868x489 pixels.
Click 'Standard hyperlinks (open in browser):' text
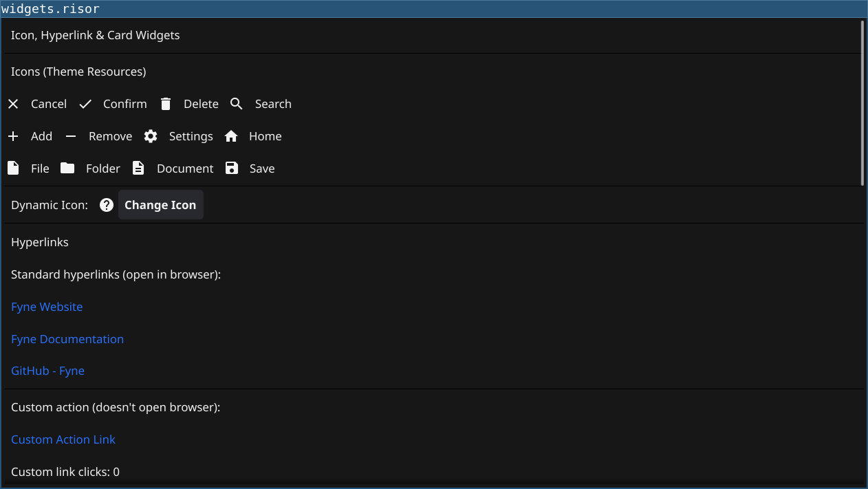coord(116,274)
